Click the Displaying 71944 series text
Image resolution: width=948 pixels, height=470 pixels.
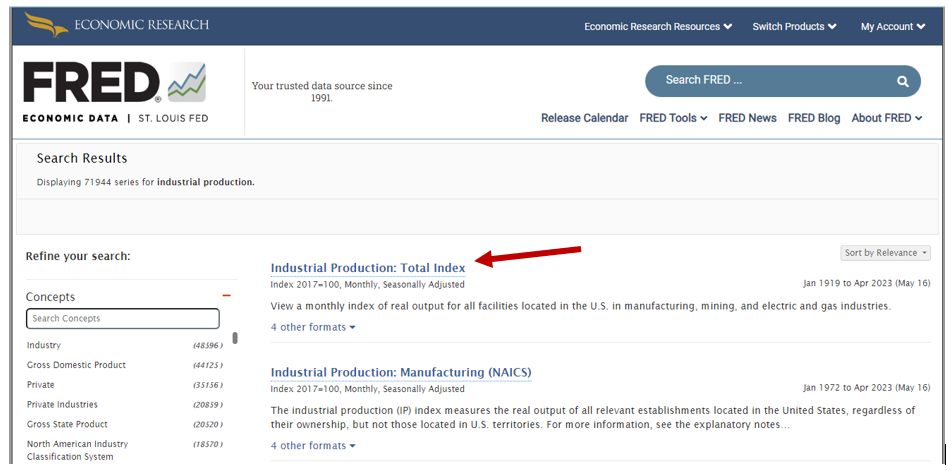pyautogui.click(x=146, y=182)
